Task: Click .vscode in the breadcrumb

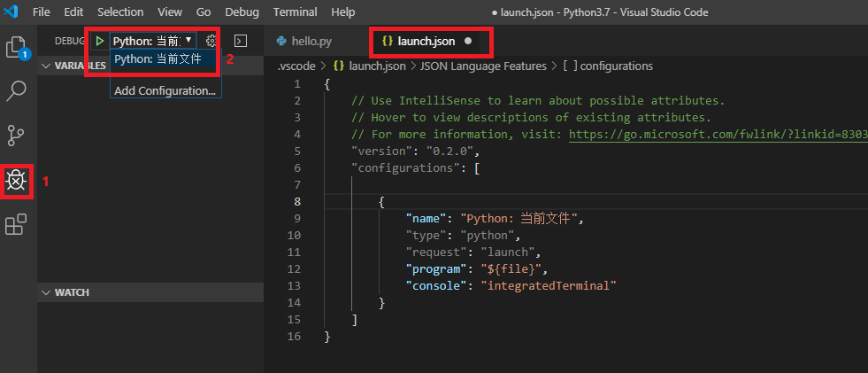Action: 296,66
